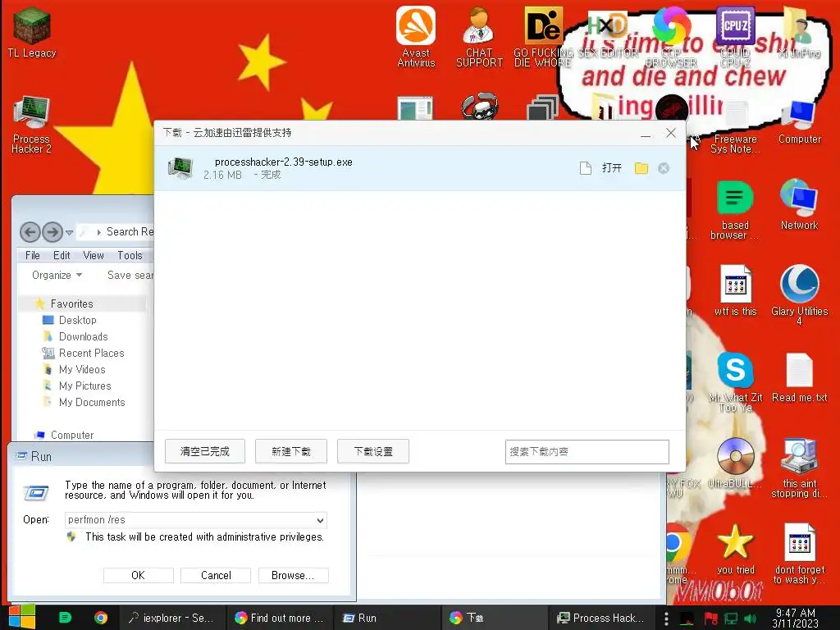Click 打开 to open downloaded file
This screenshot has height=630, width=840.
coord(612,168)
